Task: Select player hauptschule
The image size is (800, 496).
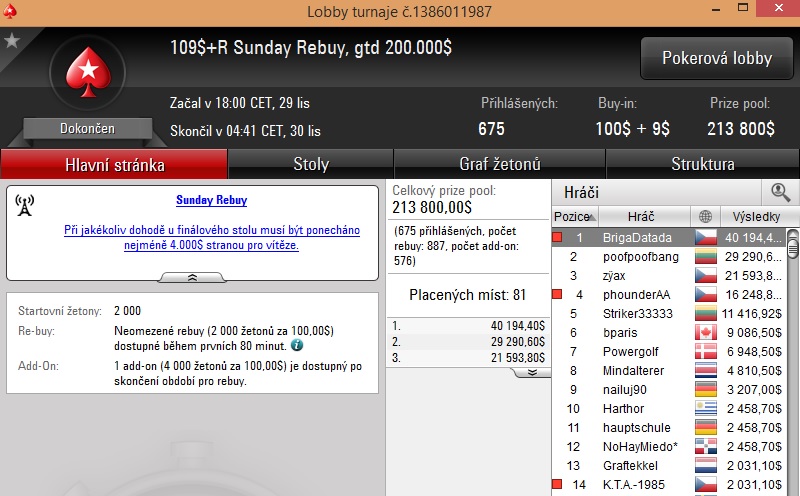Action: tap(669, 428)
